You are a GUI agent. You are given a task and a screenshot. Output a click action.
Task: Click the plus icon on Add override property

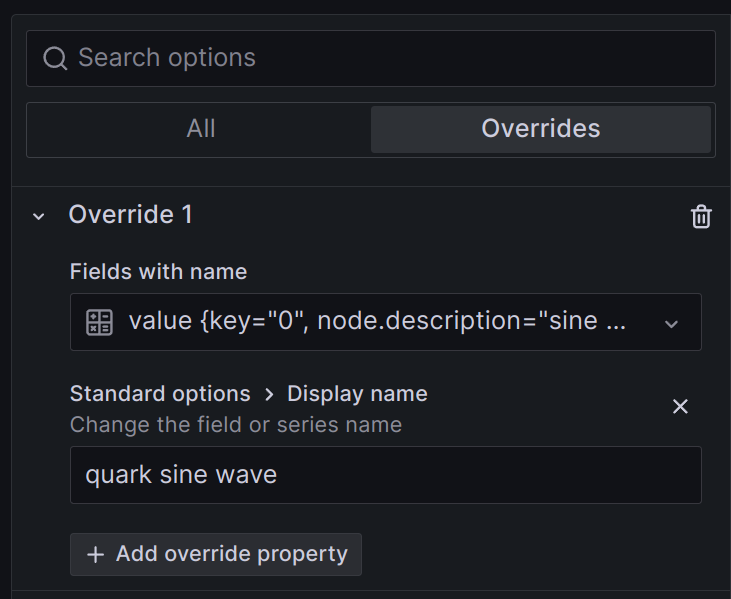click(96, 555)
